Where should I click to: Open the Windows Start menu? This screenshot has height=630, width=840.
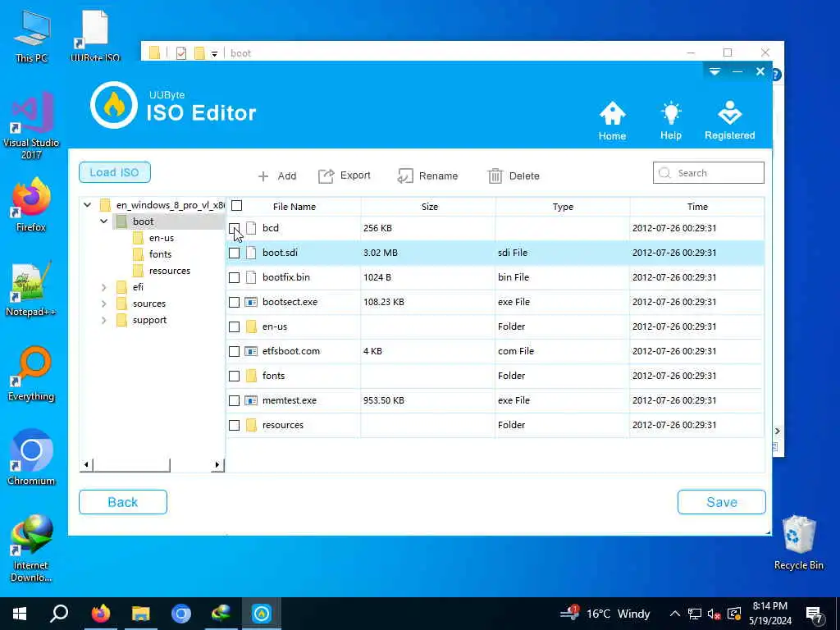pos(20,614)
